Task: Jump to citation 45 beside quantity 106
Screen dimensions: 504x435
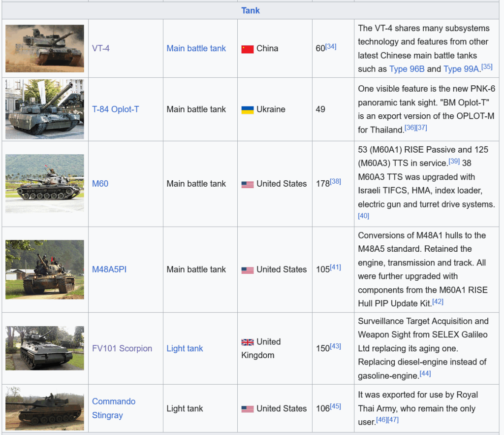Action: click(x=335, y=406)
